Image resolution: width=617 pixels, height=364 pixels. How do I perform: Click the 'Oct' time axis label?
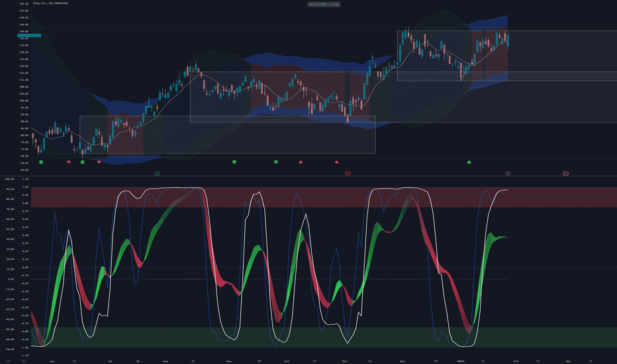(x=287, y=361)
